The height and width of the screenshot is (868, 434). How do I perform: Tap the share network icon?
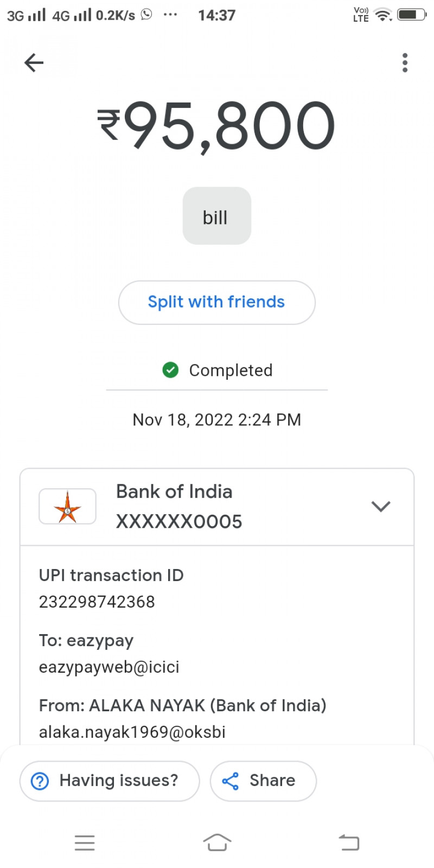[231, 781]
